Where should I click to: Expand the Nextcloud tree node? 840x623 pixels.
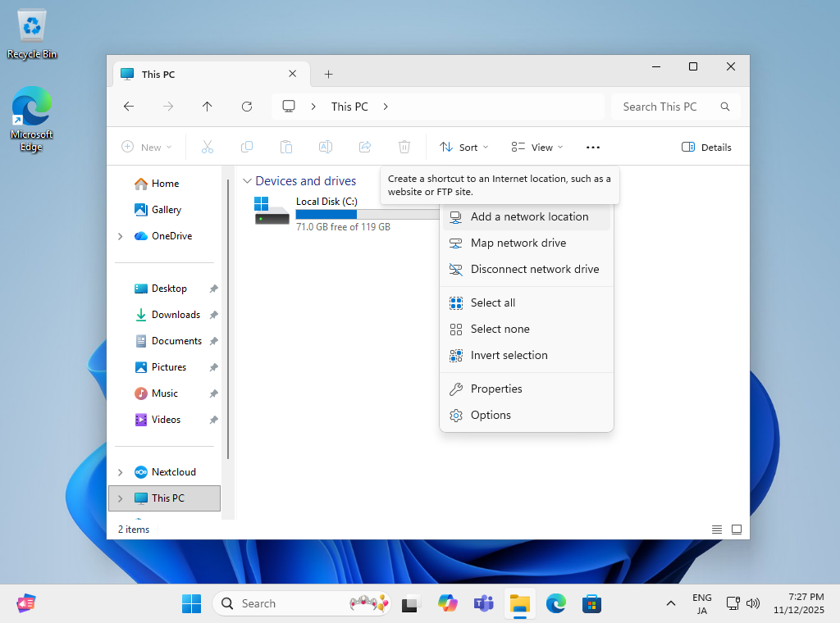click(x=121, y=472)
